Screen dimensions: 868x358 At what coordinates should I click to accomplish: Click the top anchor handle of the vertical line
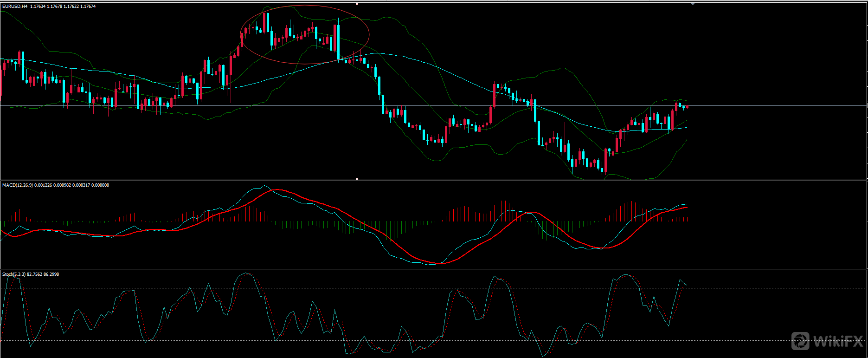(x=357, y=4)
